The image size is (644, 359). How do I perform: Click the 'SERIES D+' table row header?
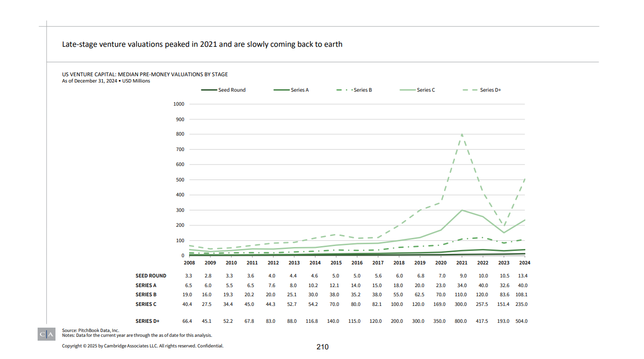[x=148, y=321]
